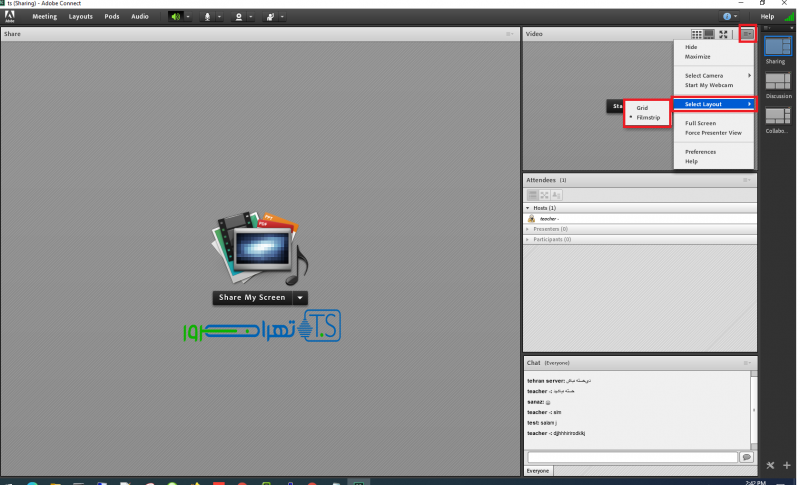Open the manage layouts tools icon
The width and height of the screenshot is (800, 485).
[770, 465]
